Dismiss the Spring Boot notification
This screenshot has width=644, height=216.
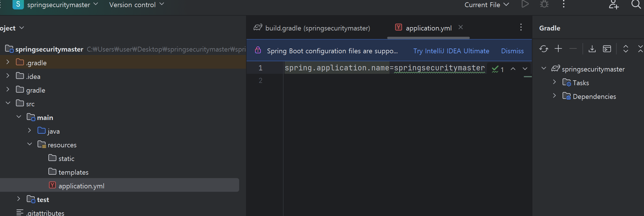[x=512, y=51]
